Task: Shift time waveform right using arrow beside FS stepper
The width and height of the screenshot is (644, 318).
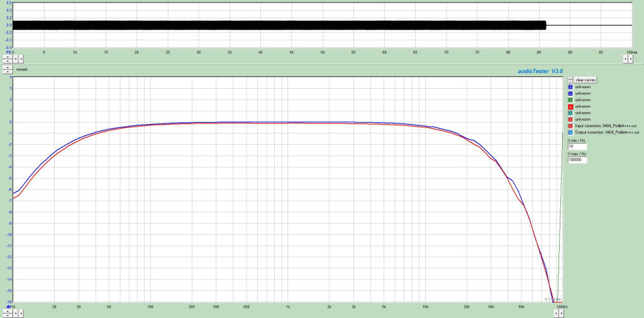Action: (21, 59)
